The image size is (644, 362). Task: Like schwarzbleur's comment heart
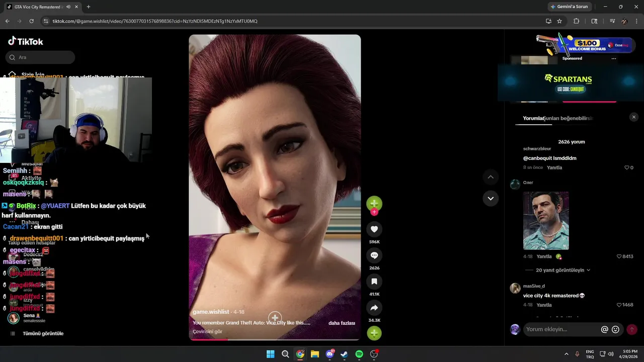626,167
